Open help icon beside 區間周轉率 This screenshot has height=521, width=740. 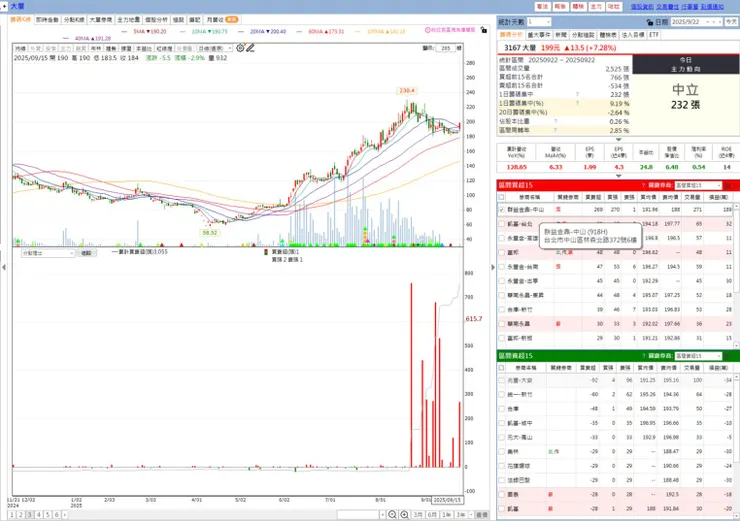coord(555,130)
